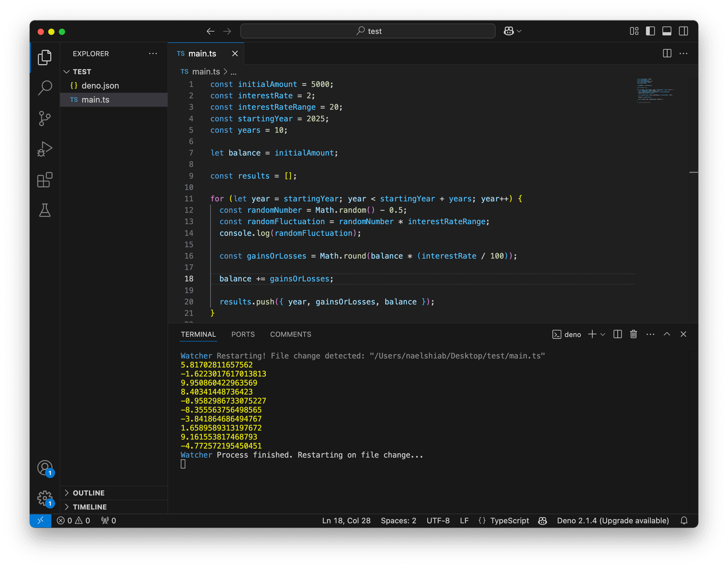Open the Testing flask view
Viewport: 728px width, 567px height.
point(45,210)
